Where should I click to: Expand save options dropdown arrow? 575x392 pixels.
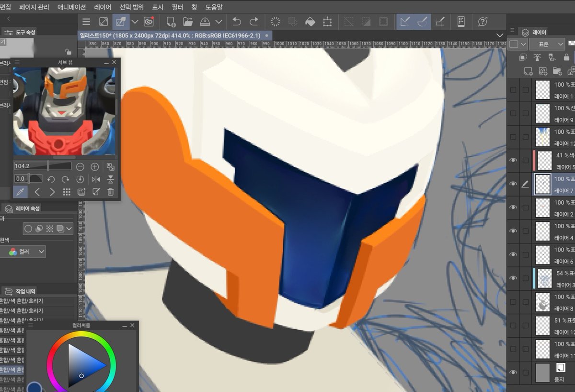(219, 22)
